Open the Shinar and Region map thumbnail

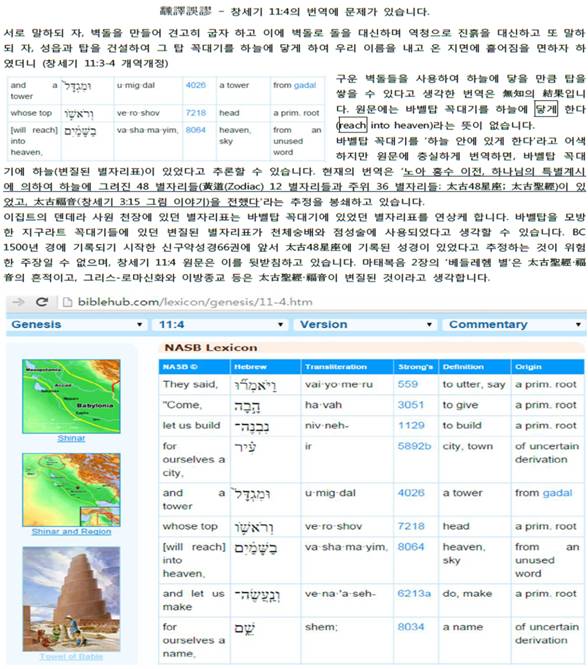coord(71,490)
